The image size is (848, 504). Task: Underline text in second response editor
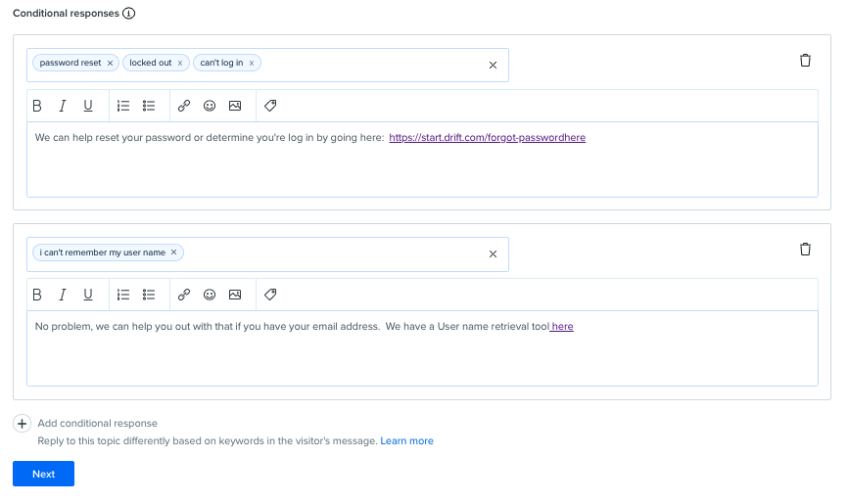(x=87, y=295)
